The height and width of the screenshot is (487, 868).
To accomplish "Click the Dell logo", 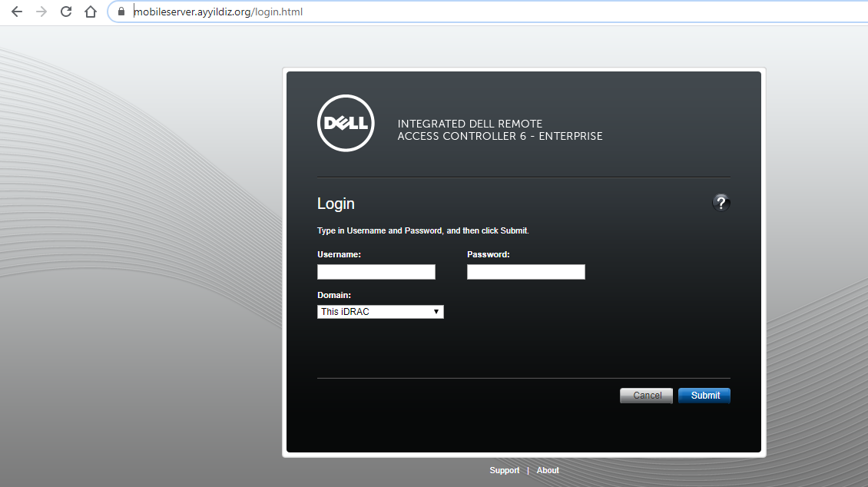I will [346, 123].
